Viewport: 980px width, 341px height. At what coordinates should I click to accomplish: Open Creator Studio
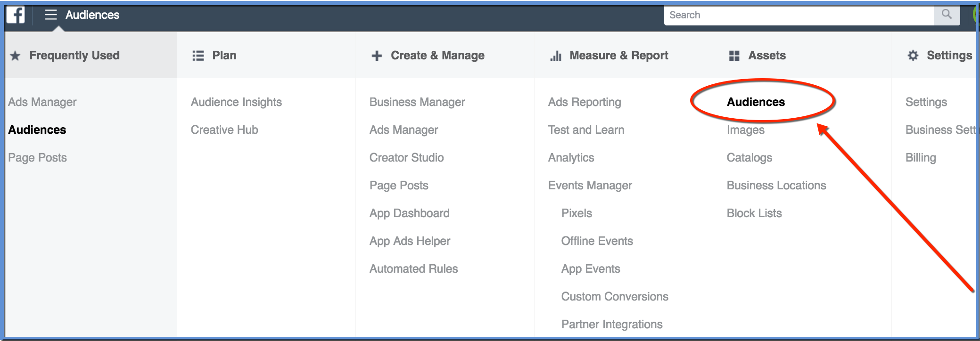[407, 158]
